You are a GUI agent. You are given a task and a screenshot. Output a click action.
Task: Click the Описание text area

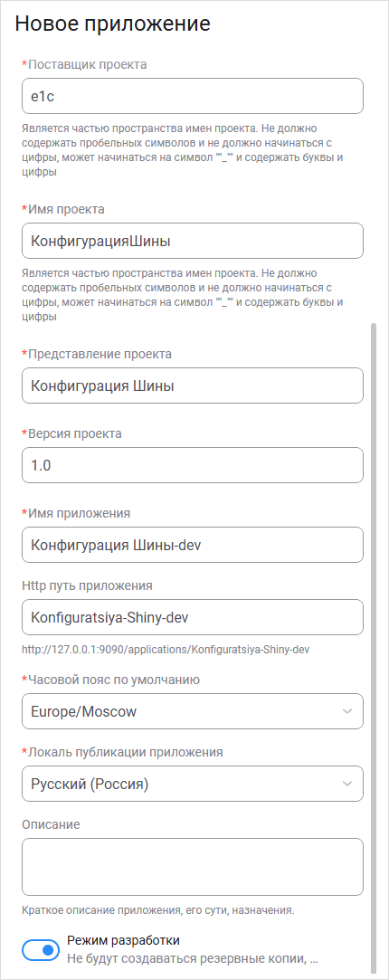(193, 867)
